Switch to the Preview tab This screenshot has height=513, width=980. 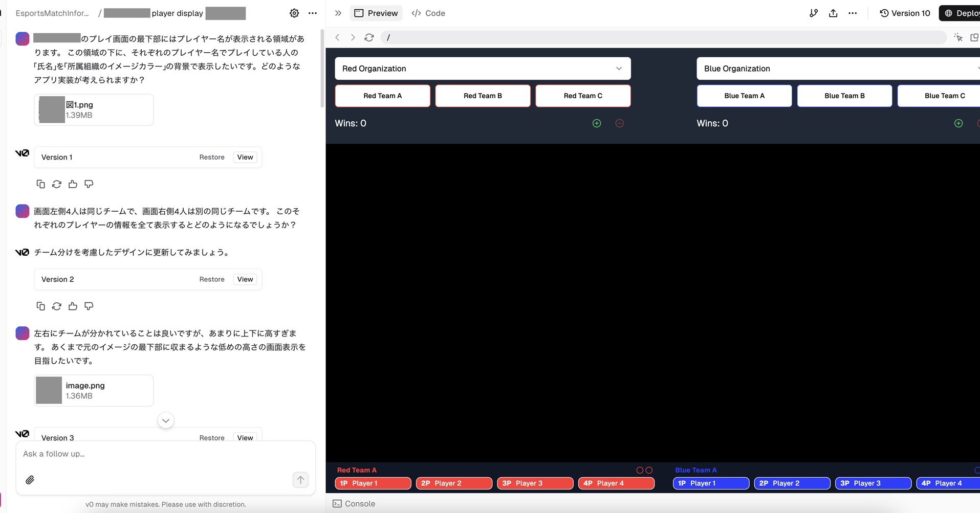coord(376,13)
